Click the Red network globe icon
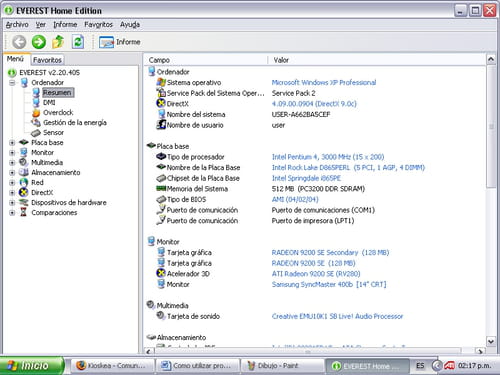Viewport: 500px width, 375px height. (24, 182)
